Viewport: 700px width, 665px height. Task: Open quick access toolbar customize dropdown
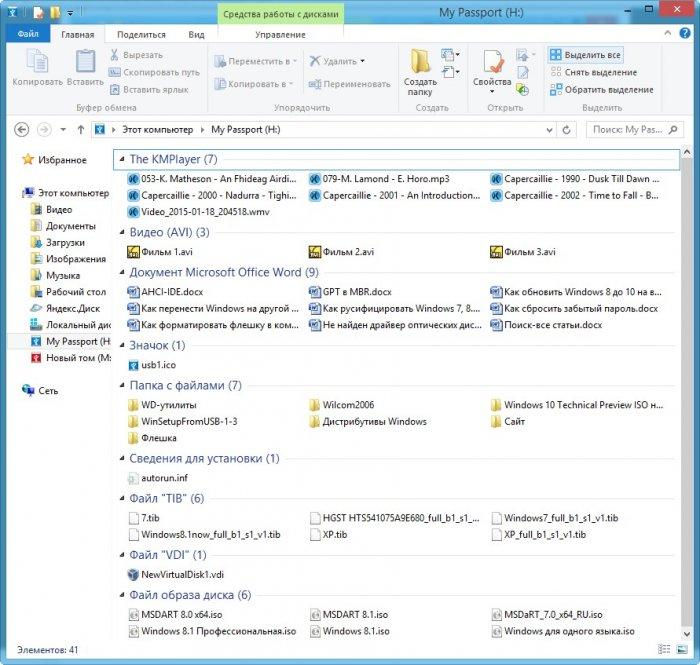pyautogui.click(x=70, y=13)
